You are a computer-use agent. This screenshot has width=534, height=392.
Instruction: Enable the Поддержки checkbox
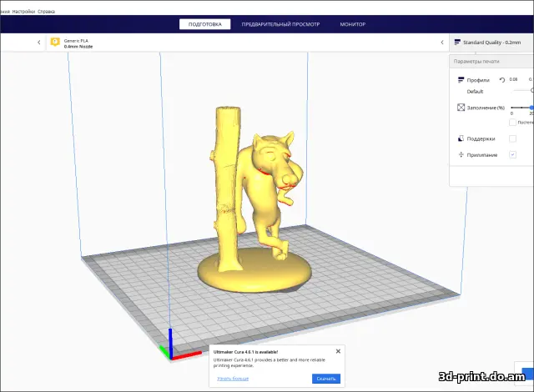pos(512,138)
